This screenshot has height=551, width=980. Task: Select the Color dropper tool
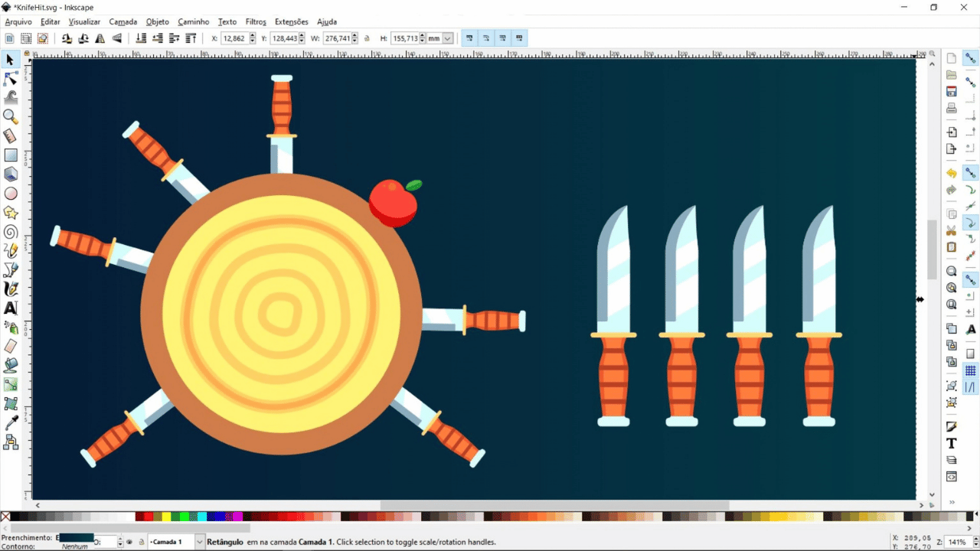(11, 423)
